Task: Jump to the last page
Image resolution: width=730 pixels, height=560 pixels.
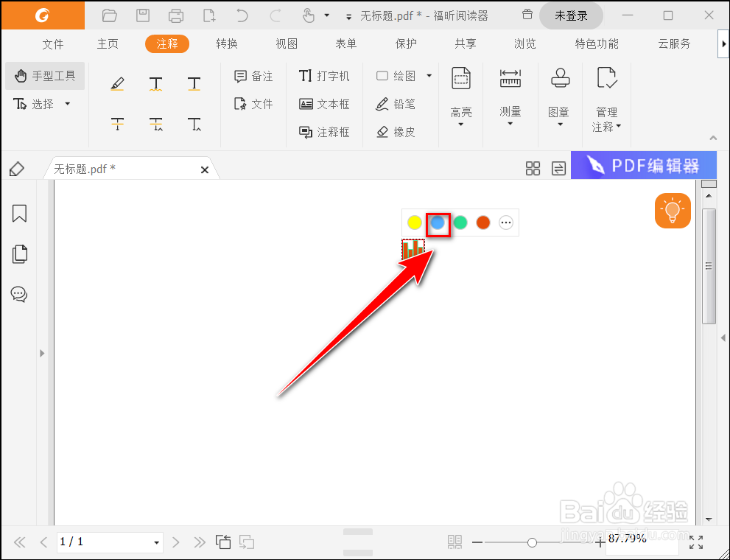Action: pos(200,542)
